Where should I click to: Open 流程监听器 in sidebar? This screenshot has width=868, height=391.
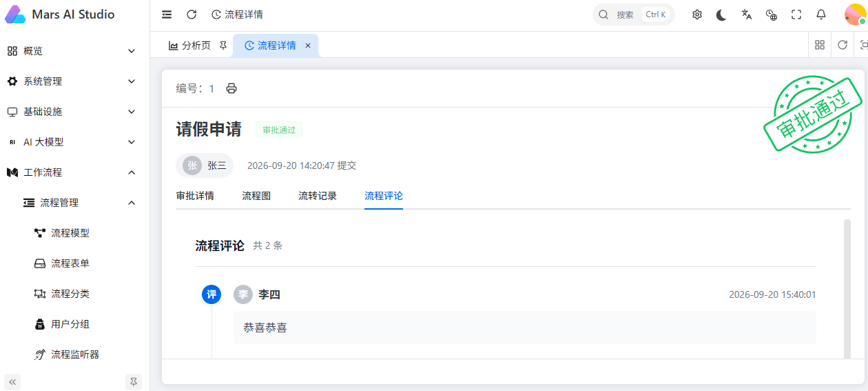(x=74, y=354)
